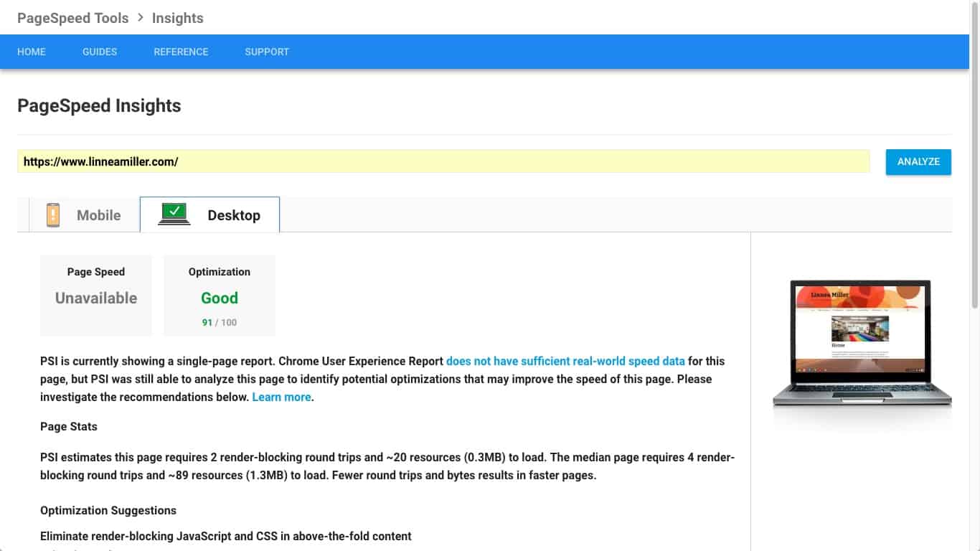Click the URL input field
The height and width of the screenshot is (551, 980).
coord(443,161)
